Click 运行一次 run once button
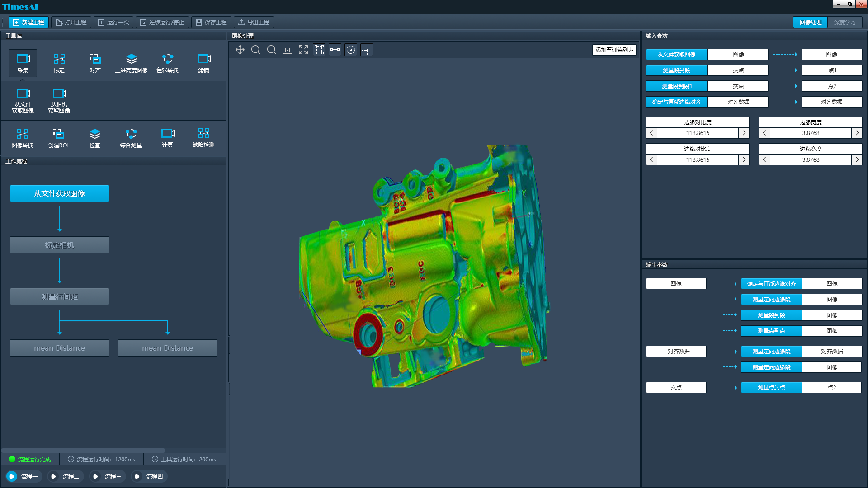 pos(113,22)
